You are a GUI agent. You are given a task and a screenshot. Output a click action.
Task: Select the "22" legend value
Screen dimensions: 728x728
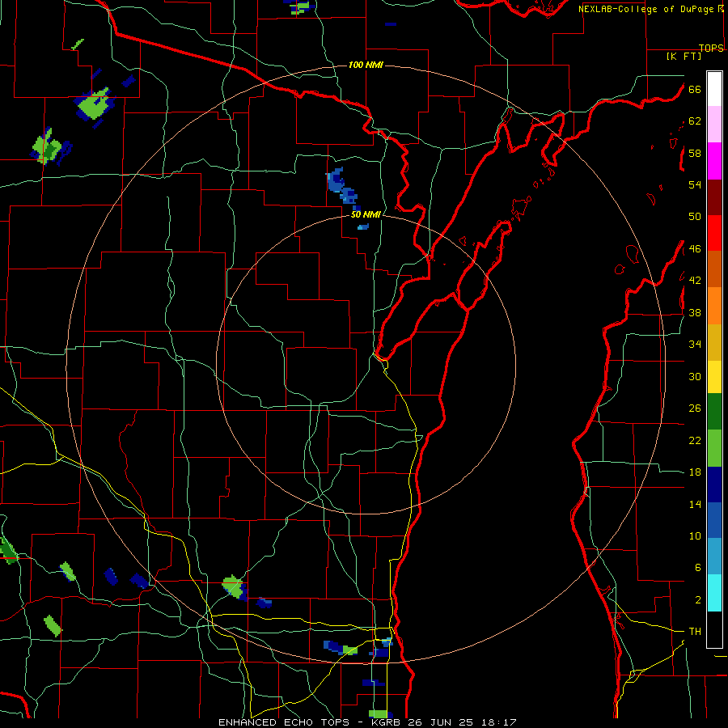695,441
